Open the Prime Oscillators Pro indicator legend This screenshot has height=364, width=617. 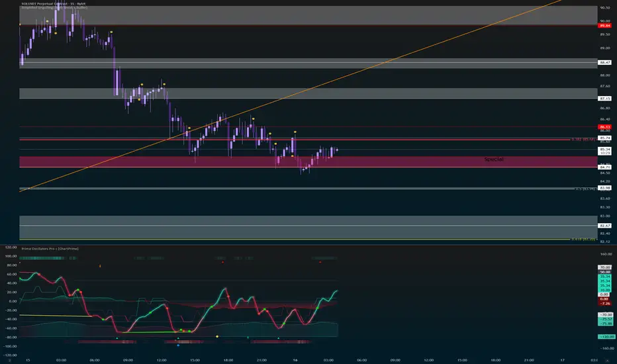tap(50, 249)
